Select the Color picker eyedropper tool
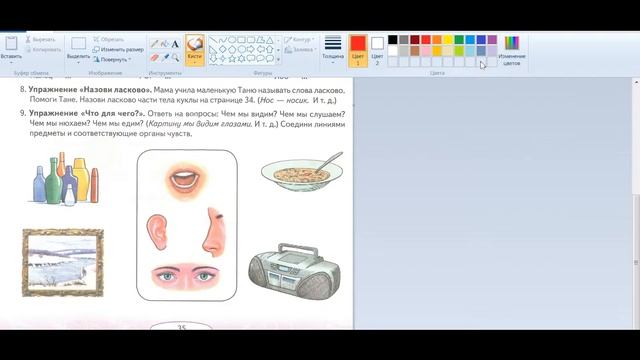 click(x=164, y=58)
